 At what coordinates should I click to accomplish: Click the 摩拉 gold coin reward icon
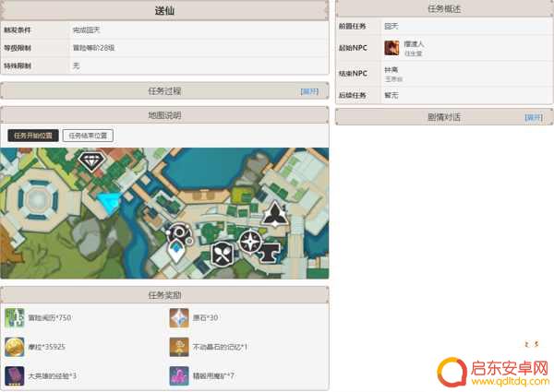pyautogui.click(x=15, y=347)
